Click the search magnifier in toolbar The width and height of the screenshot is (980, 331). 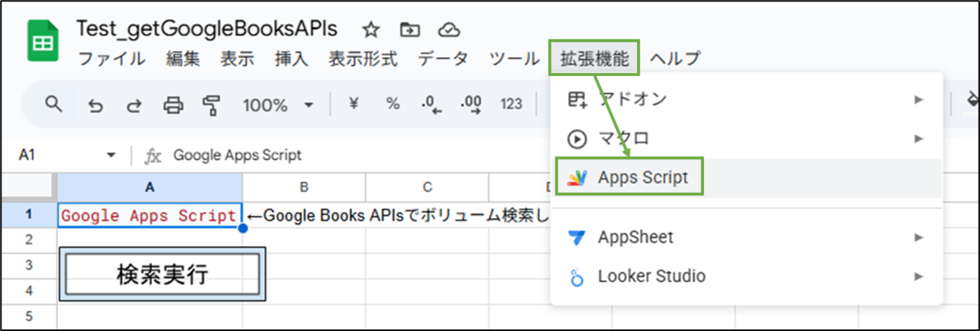(54, 104)
